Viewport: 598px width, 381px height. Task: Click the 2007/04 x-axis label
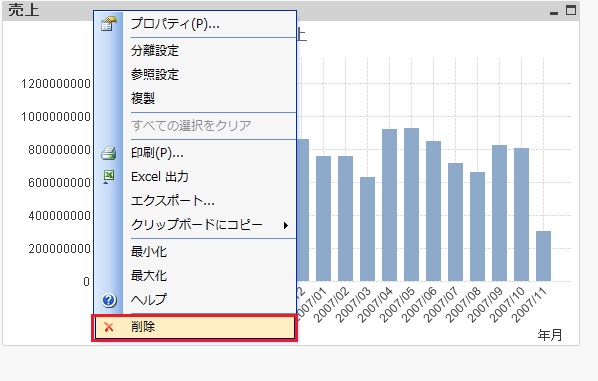tap(376, 305)
